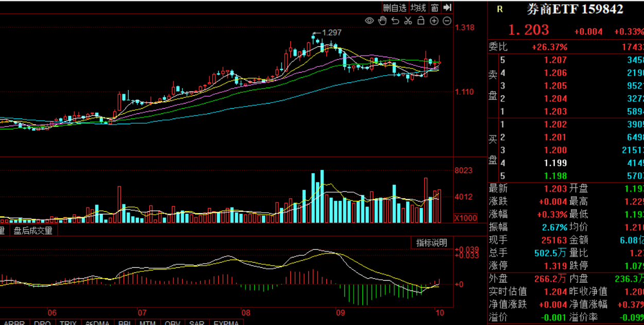This screenshot has width=644, height=325.
Task: Click buy level 1 price 1.202
Action: pos(555,124)
